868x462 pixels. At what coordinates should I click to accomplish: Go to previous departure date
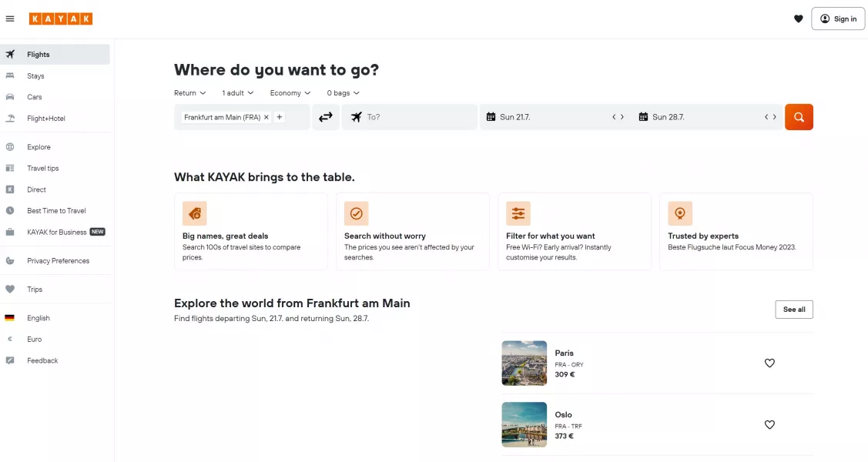point(614,117)
